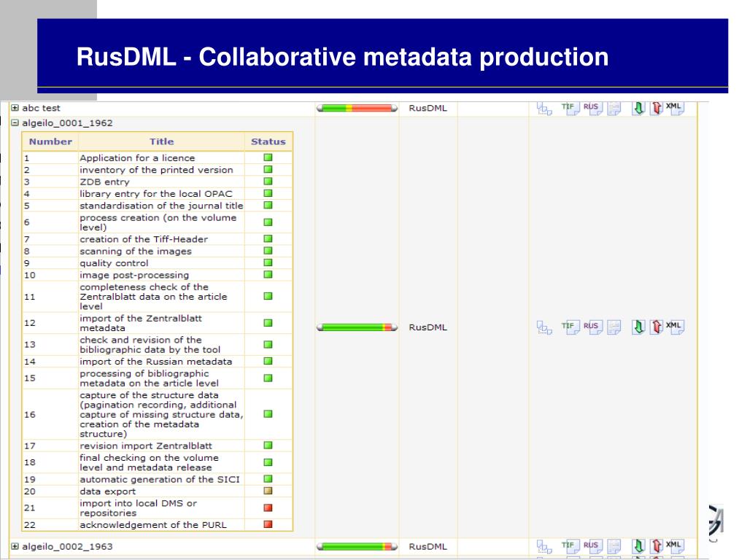Click the yellow status square for data export
Image resolution: width=747 pixels, height=560 pixels.
pyautogui.click(x=268, y=491)
